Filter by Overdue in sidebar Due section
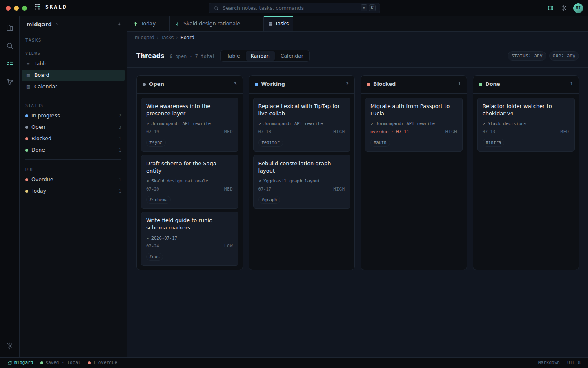 coord(73,180)
